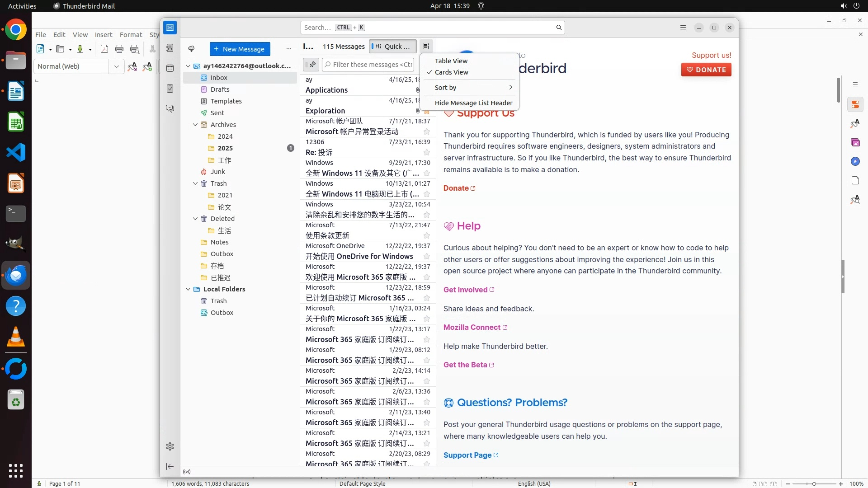Toggle the Quick Filter button

392,46
